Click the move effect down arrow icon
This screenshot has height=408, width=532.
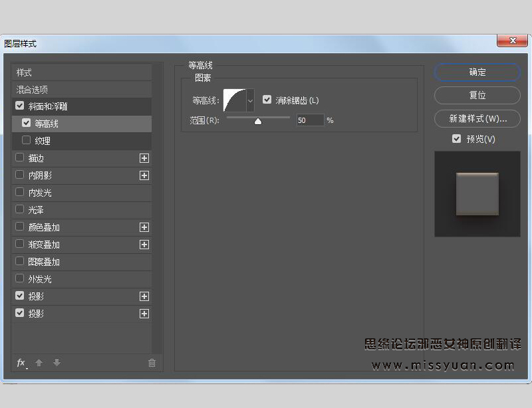(57, 363)
